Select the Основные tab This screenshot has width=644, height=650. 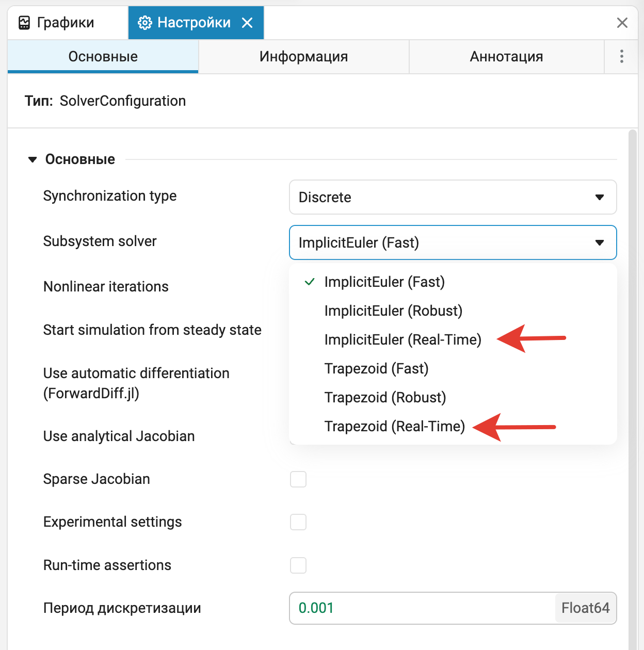click(x=103, y=56)
